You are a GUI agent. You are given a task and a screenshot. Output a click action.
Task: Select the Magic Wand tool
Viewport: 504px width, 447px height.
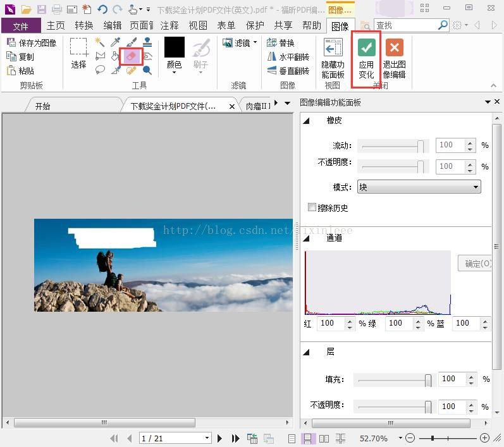click(x=100, y=42)
